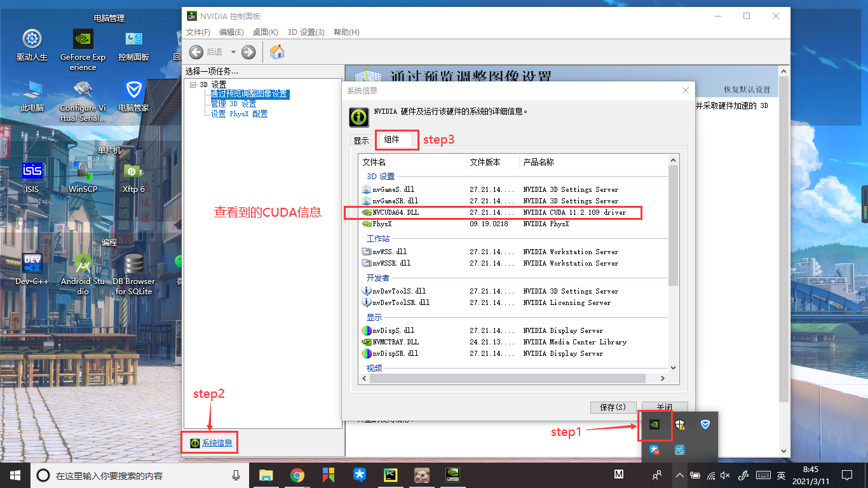Select the NVCUDA64.DLL row icon

pos(367,212)
